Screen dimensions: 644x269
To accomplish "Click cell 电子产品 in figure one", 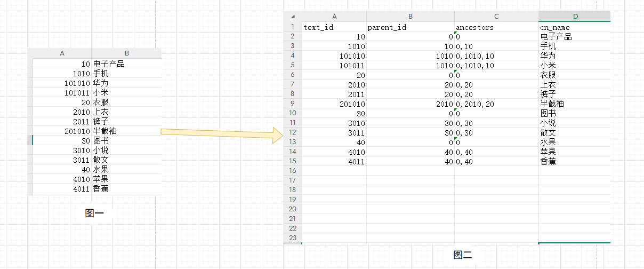I will pyautogui.click(x=126, y=64).
